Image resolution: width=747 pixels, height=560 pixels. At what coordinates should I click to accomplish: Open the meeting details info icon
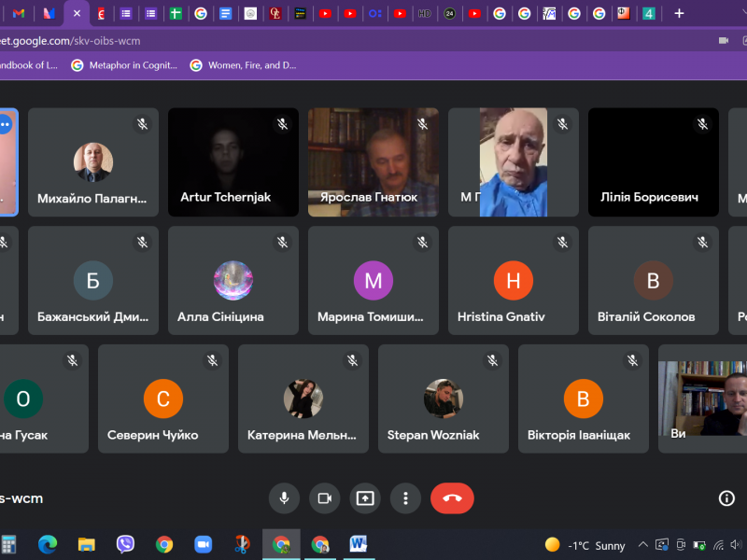click(726, 498)
